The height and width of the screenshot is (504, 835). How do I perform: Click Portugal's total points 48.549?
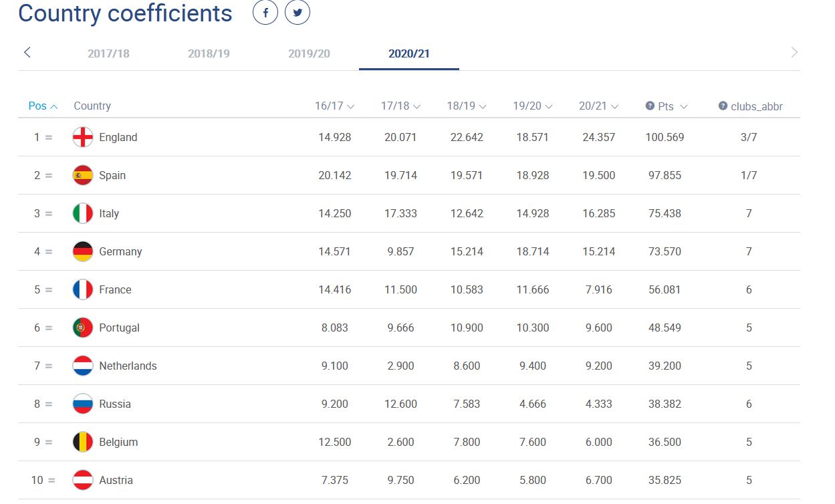pyautogui.click(x=665, y=328)
